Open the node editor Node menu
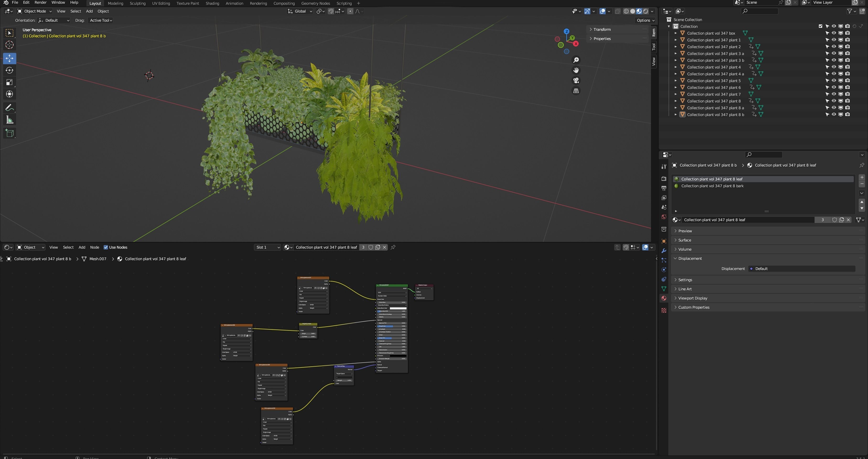 coord(94,247)
